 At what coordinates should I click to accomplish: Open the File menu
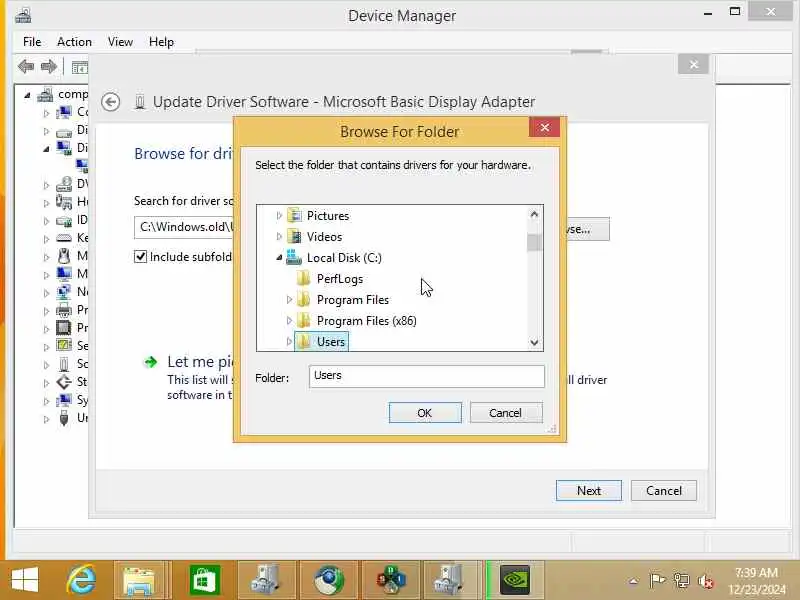tap(32, 42)
